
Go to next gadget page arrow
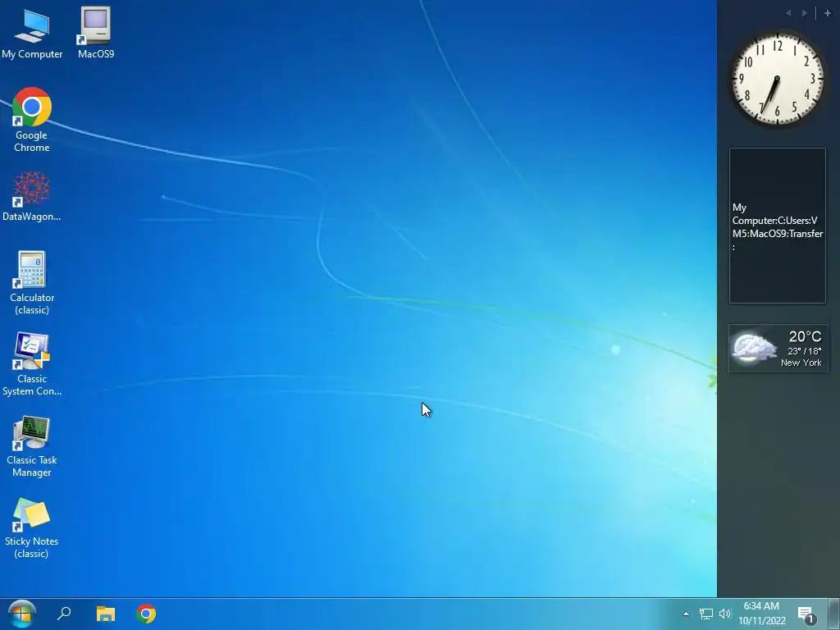(x=804, y=13)
